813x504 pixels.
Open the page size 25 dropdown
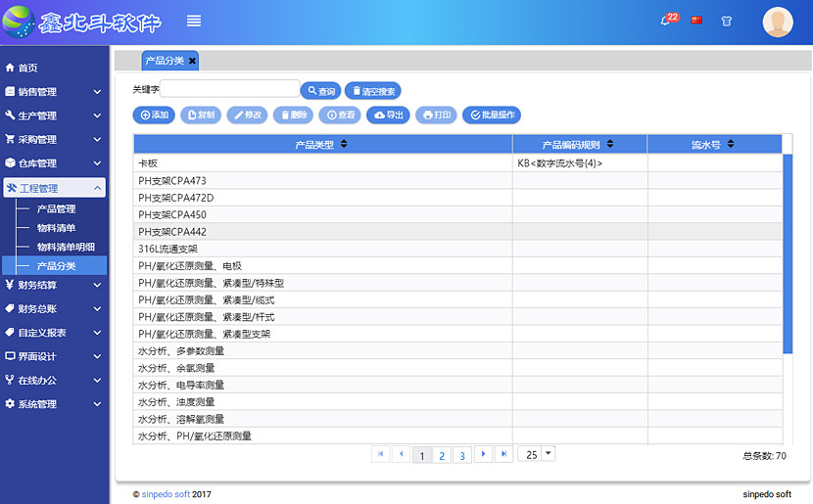pos(537,454)
